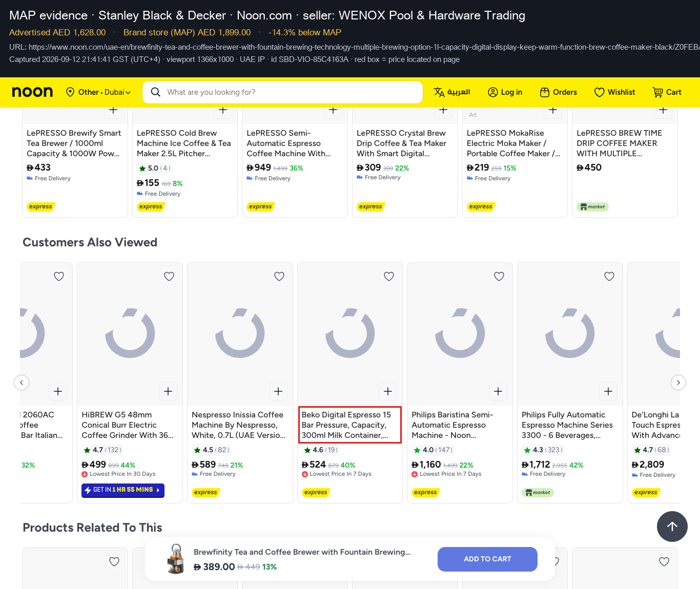Image resolution: width=700 pixels, height=589 pixels.
Task: Favorite the HiBREW G5 grinder with its heart
Action: 169,277
